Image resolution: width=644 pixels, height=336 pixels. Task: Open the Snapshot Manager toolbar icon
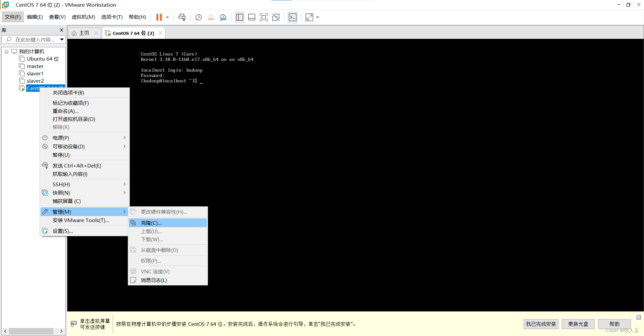[223, 17]
